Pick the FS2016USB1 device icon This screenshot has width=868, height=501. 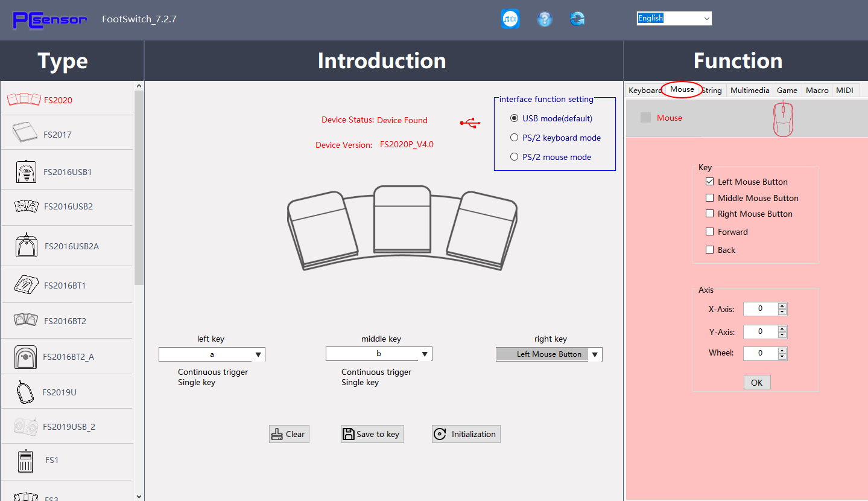(26, 171)
